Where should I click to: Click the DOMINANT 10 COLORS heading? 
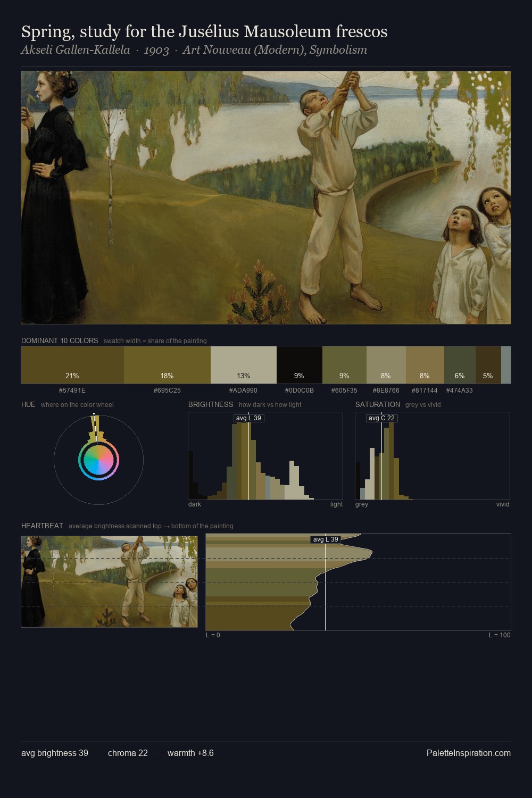(60, 340)
